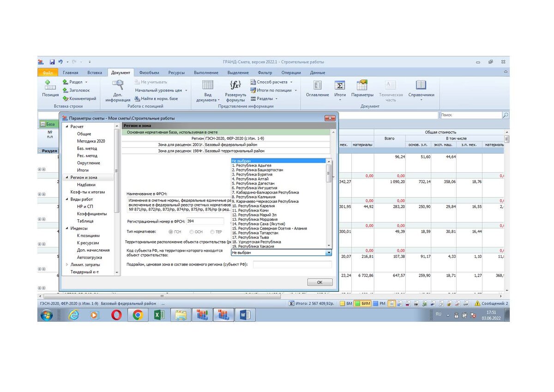Toggle РМ mode in status bar
The height and width of the screenshot is (392, 554).
coord(379,303)
